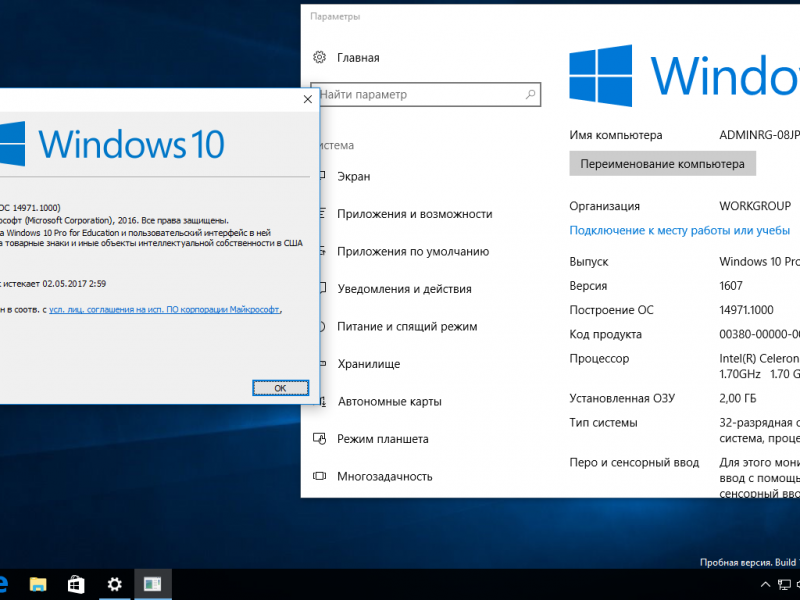
Task: Click the Имя компьютера label
Action: pyautogui.click(x=616, y=135)
